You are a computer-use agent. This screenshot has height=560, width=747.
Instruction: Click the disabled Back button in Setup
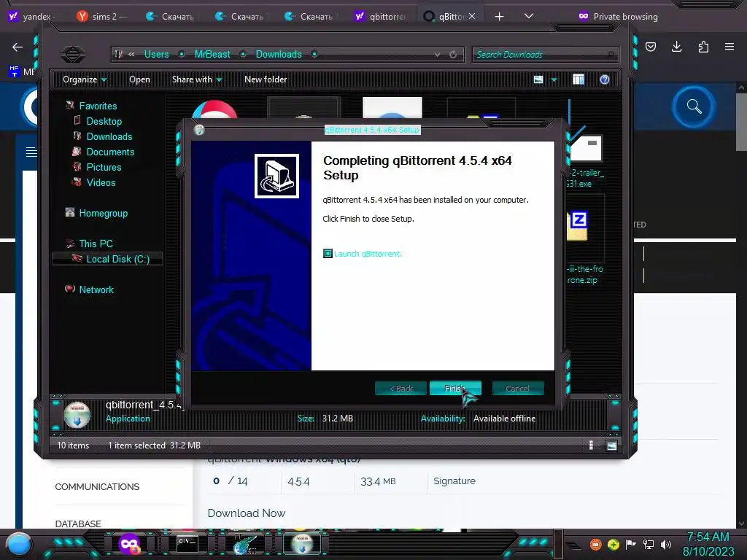[x=400, y=388]
